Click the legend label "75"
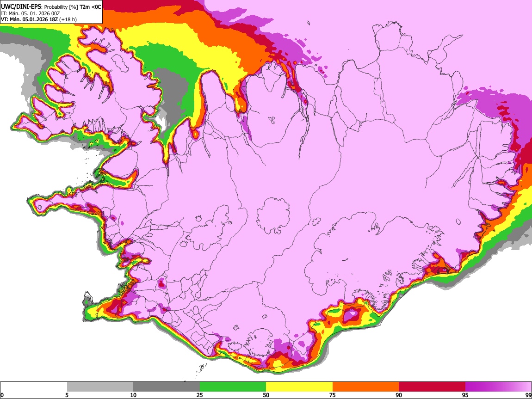 [x=333, y=395]
